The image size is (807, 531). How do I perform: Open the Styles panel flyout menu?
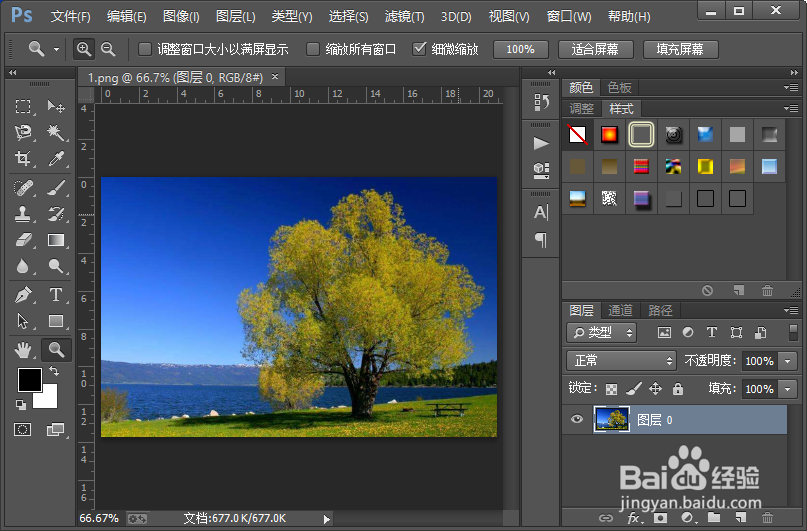pyautogui.click(x=791, y=108)
